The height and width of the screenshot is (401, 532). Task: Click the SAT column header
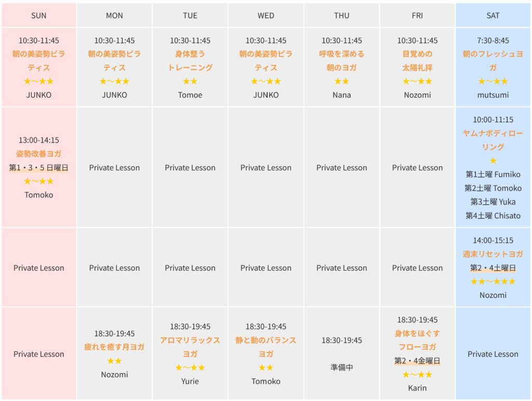pos(493,16)
